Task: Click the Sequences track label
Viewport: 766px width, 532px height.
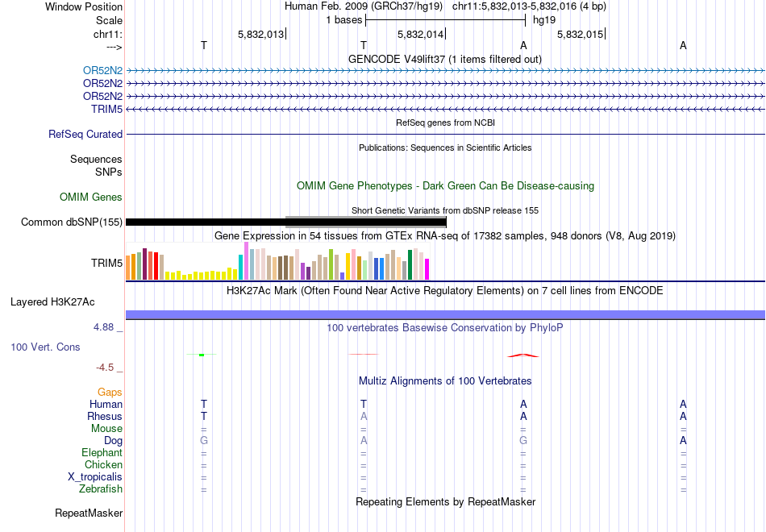Action: click(96, 160)
